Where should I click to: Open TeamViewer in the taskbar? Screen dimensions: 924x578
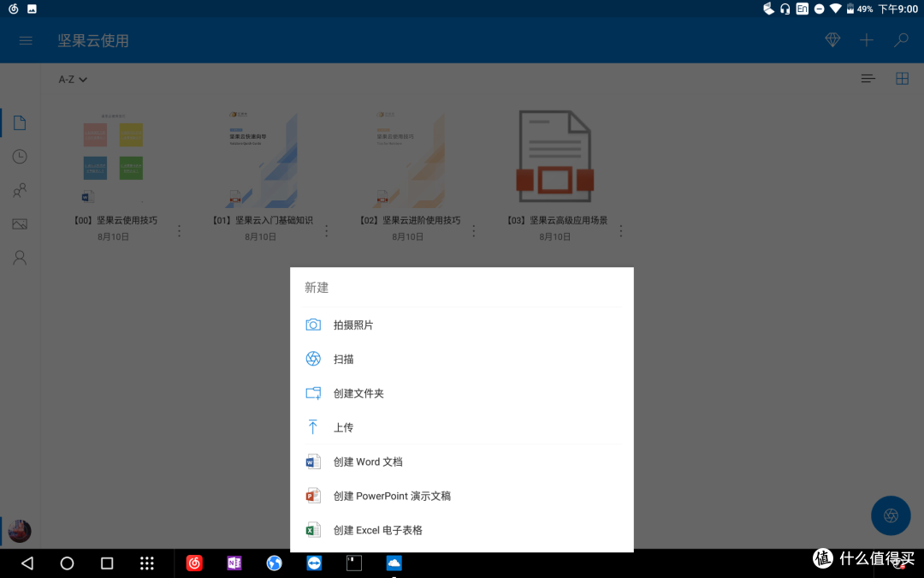pyautogui.click(x=314, y=563)
